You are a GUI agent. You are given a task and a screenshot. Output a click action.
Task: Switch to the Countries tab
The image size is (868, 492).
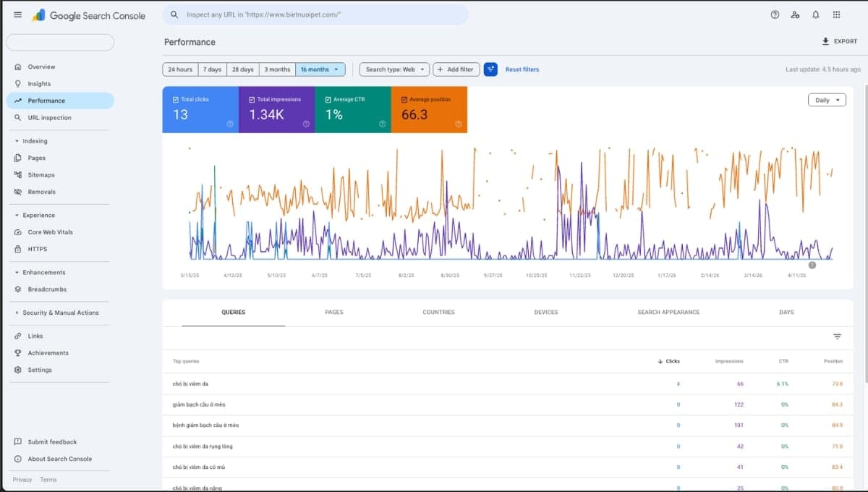point(438,313)
